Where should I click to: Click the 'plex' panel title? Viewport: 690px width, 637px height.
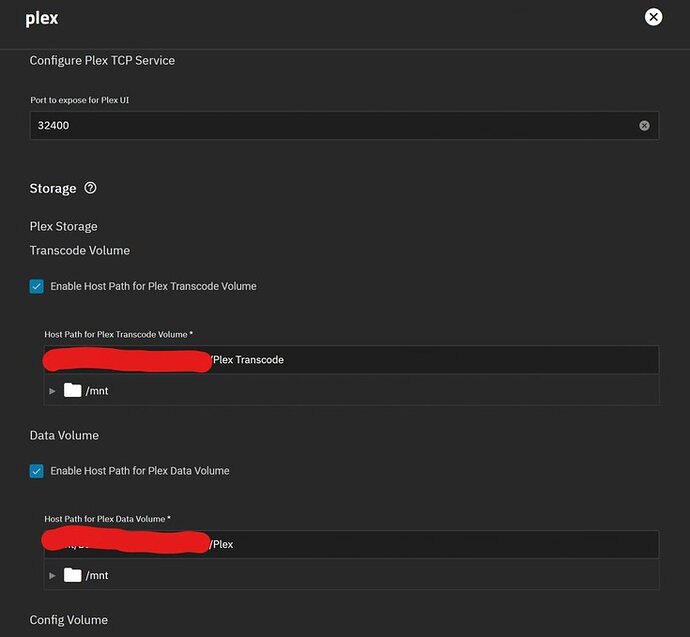pyautogui.click(x=43, y=18)
